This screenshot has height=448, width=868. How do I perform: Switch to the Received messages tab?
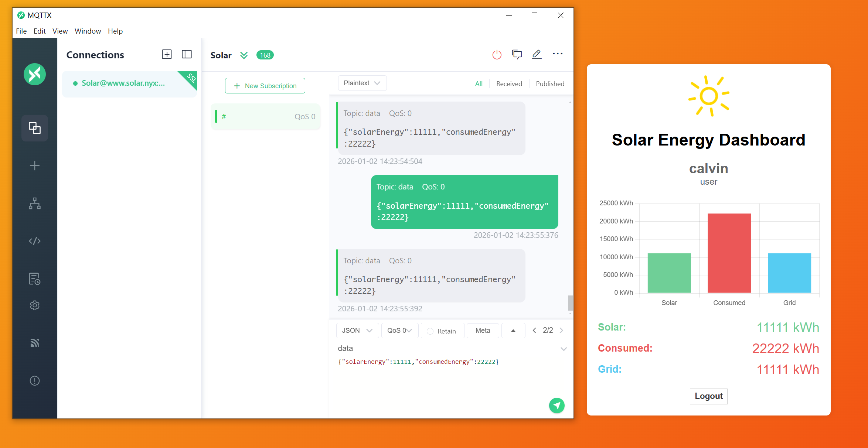point(509,84)
